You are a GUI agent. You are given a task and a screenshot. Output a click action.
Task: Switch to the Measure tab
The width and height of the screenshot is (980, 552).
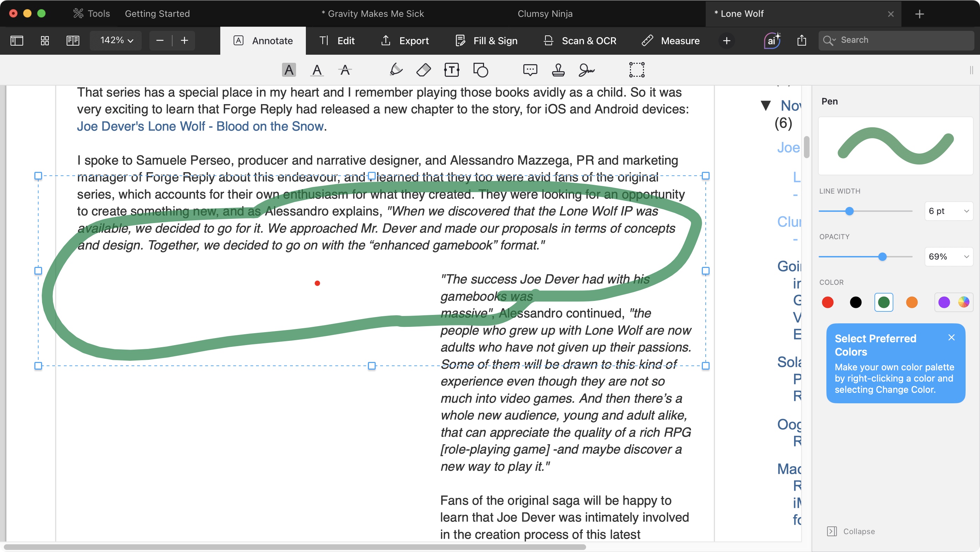(670, 41)
